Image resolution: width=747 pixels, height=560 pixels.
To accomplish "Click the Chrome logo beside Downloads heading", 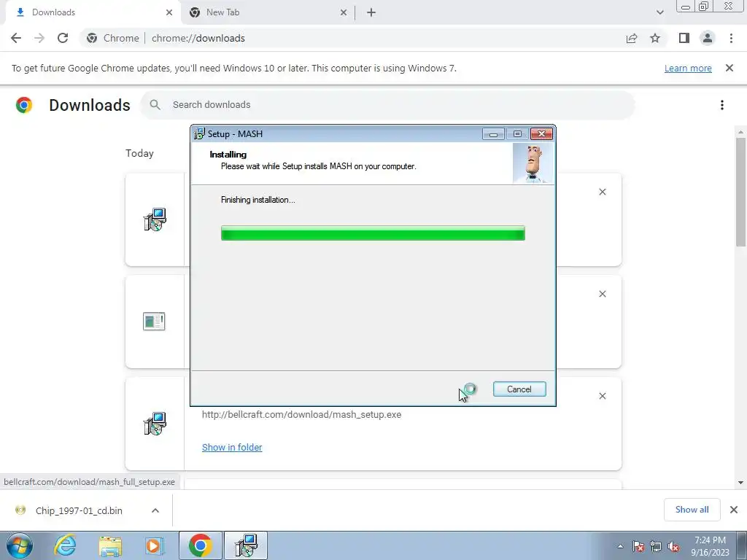I will tap(24, 105).
